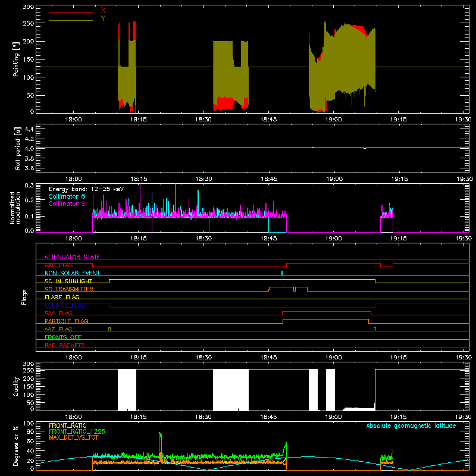Screen dimensions: 476x476
Task: Click 'Absolute geomagnetic latitude' label
Action: coord(411,425)
